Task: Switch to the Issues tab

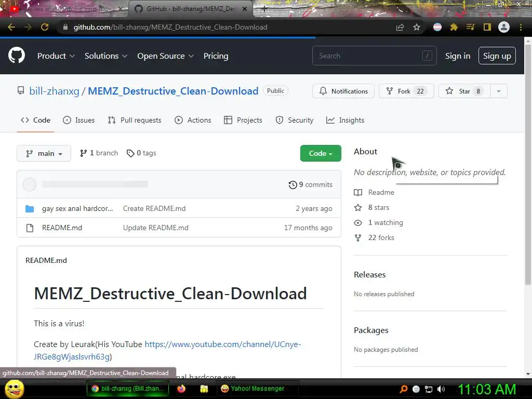Action: [79, 120]
